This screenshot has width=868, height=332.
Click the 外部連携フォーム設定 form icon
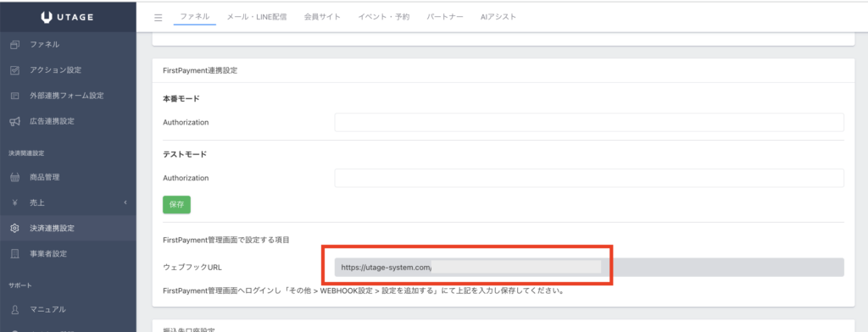click(15, 96)
